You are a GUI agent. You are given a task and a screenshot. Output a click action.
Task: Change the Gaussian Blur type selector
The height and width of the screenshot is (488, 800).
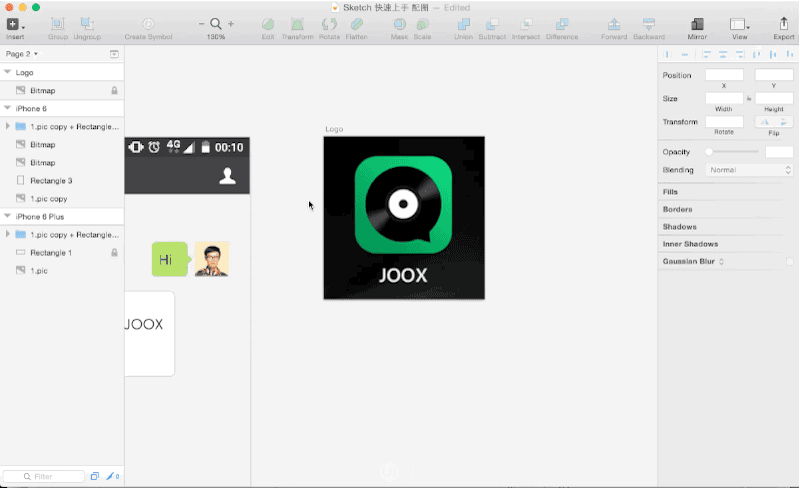721,261
